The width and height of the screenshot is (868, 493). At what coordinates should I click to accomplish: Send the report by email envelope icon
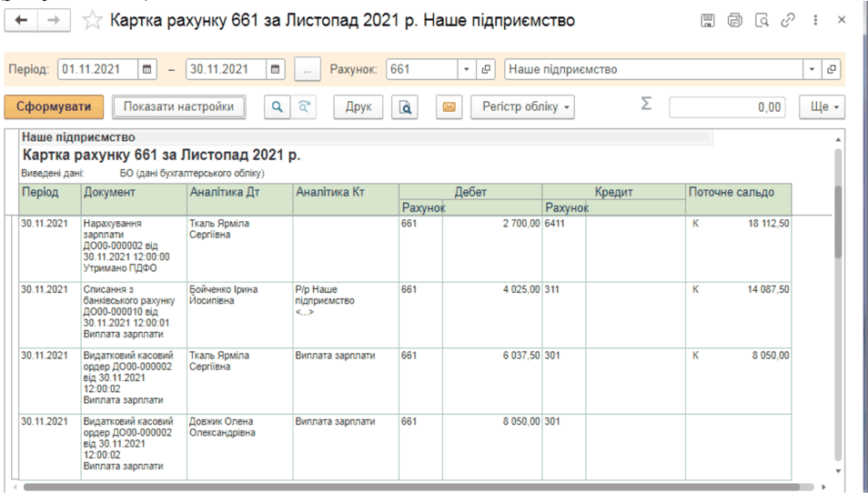[449, 106]
